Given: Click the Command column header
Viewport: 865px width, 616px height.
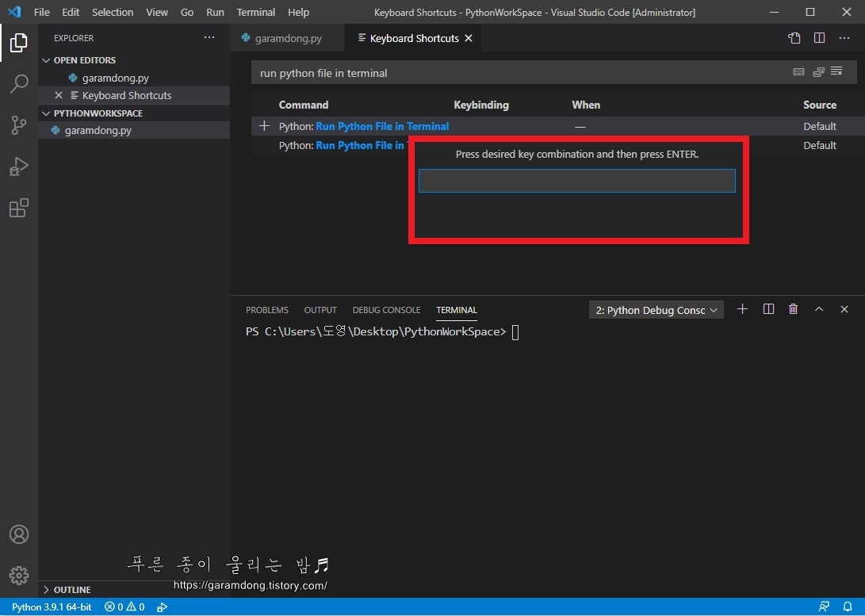Looking at the screenshot, I should (x=304, y=105).
